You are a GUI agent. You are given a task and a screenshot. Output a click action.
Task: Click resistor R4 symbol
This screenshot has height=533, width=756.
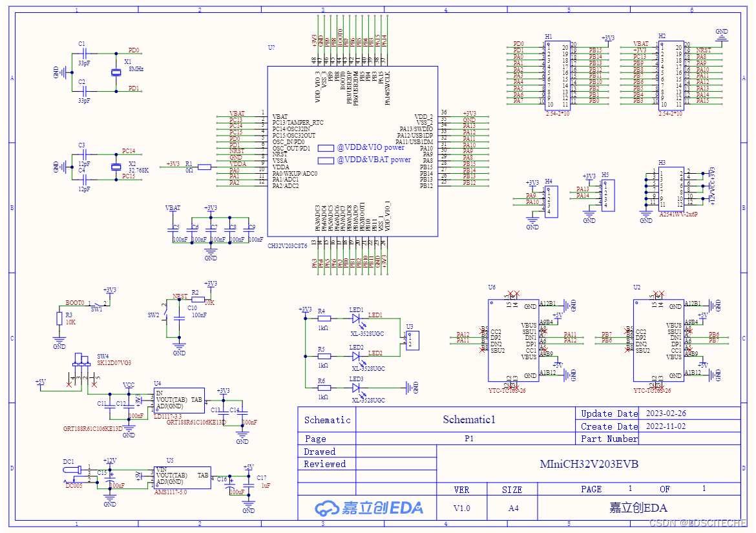pos(324,319)
